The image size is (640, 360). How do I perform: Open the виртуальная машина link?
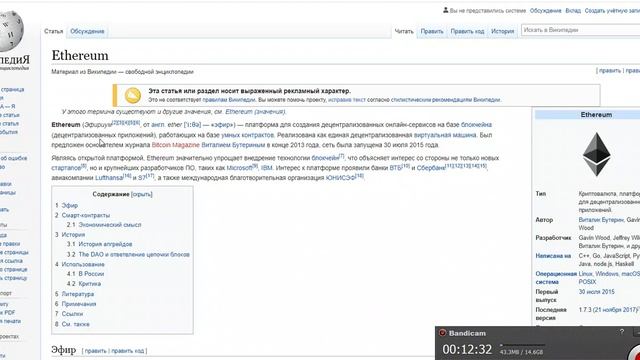coord(445,135)
